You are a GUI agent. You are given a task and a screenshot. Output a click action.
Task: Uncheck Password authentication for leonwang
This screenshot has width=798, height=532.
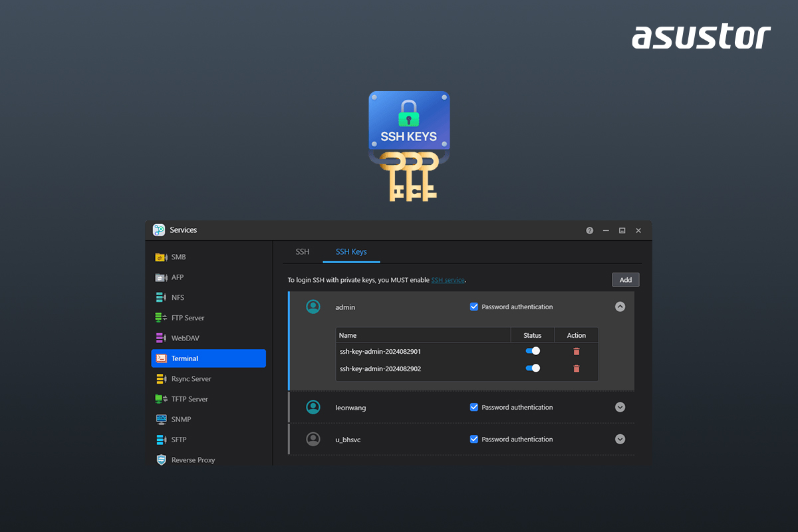tap(474, 408)
